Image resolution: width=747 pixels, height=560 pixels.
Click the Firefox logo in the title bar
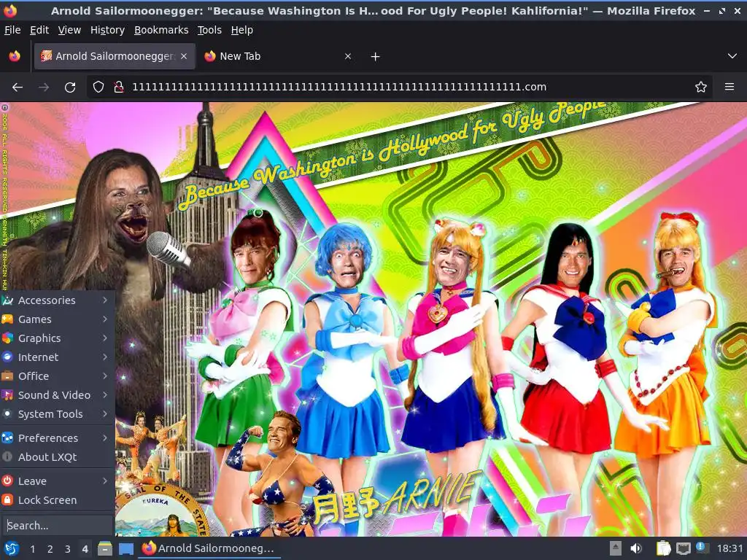10,10
